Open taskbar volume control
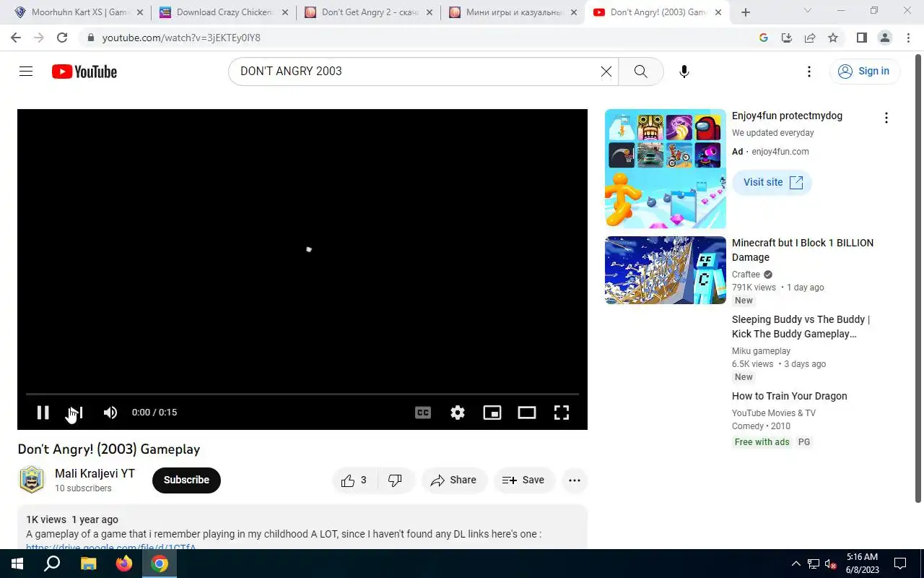Image resolution: width=924 pixels, height=578 pixels. (831, 564)
